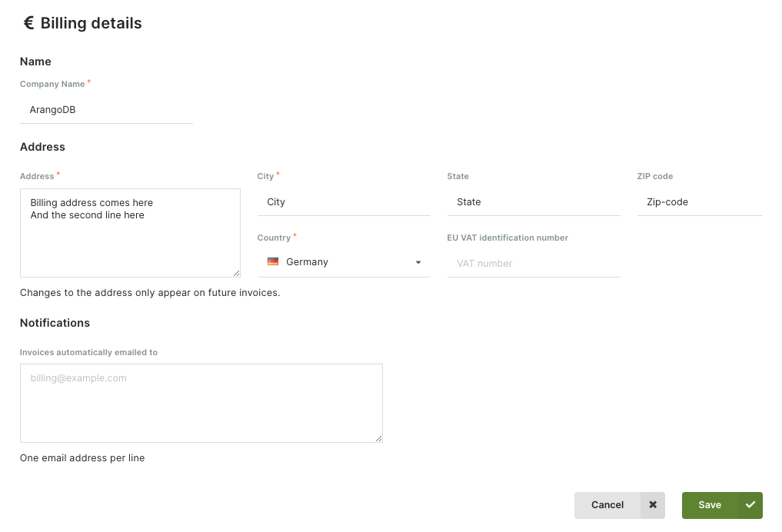Click the euro icon beside Billing details

point(29,23)
